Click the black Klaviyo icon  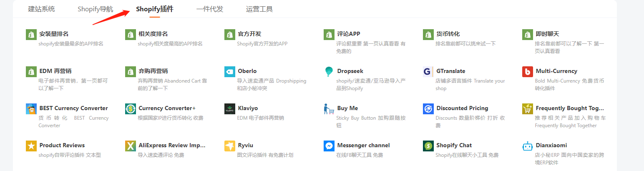coord(230,109)
